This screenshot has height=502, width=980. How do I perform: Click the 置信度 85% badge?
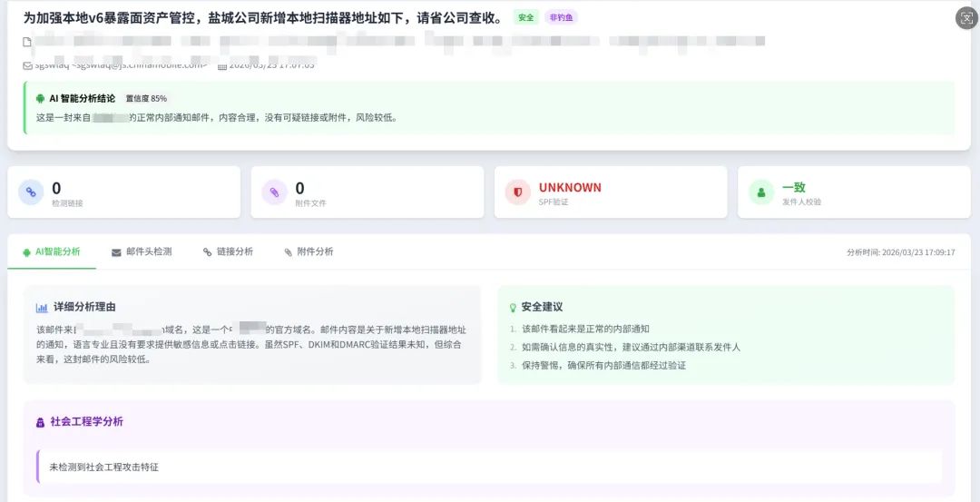pos(146,98)
